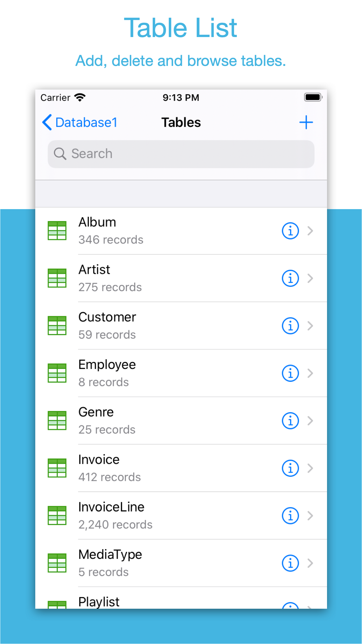Screen dimensions: 362x644
Task: Tap the Customer table icon
Action: (x=57, y=325)
